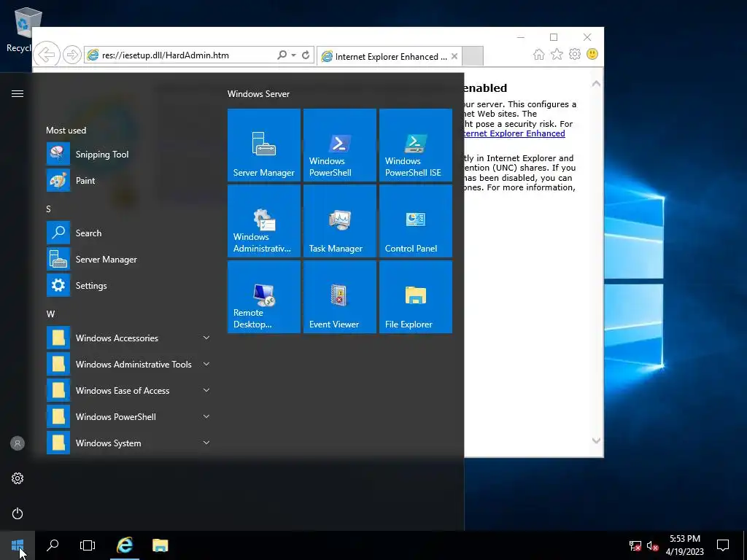Refresh the page in Internet Explorer
Screen dimensions: 747x560
point(306,55)
